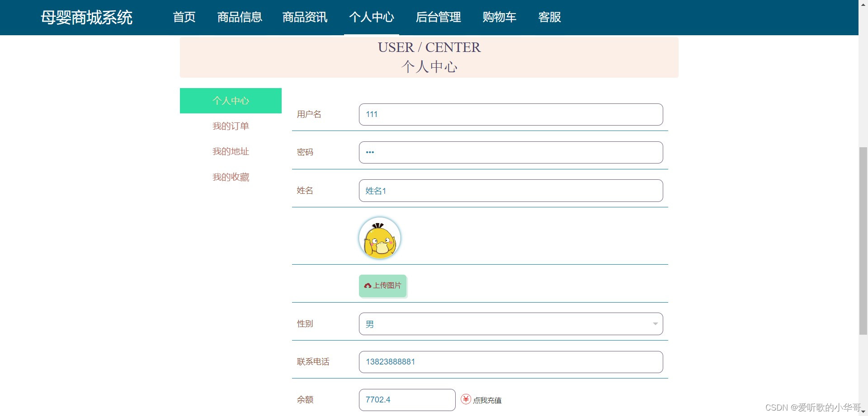
Task: Go to 首页 in the top navigation
Action: (184, 17)
